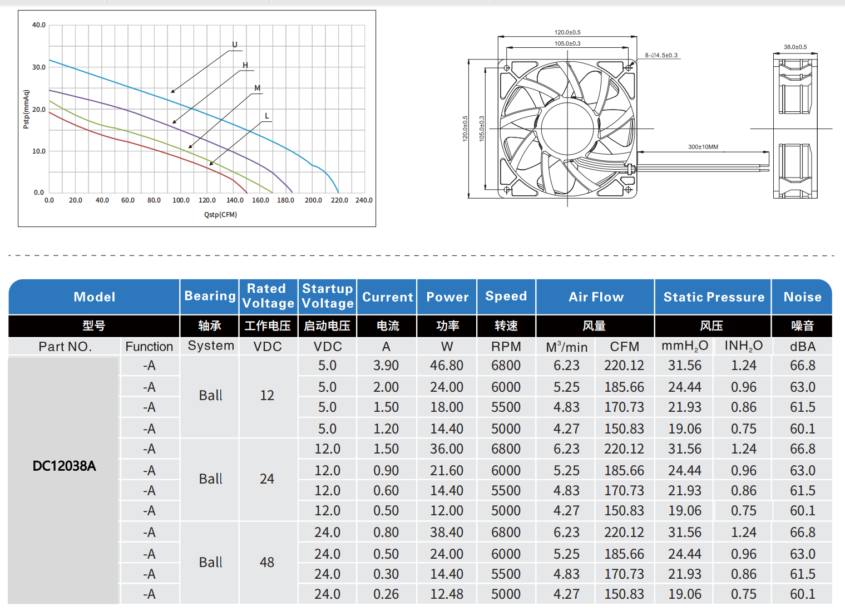Select the Static Pressure column header
The width and height of the screenshot is (845, 616).
713,297
